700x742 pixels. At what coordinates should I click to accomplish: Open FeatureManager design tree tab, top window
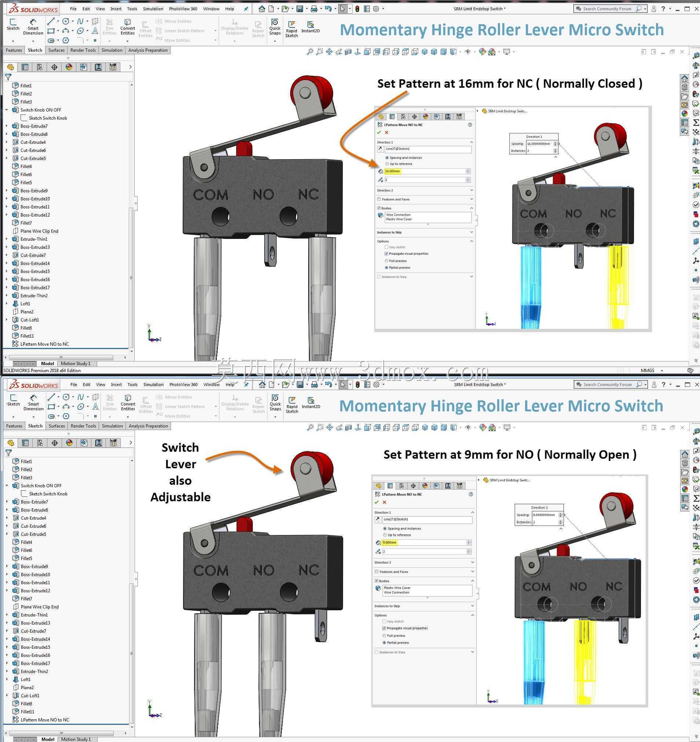pos(10,67)
